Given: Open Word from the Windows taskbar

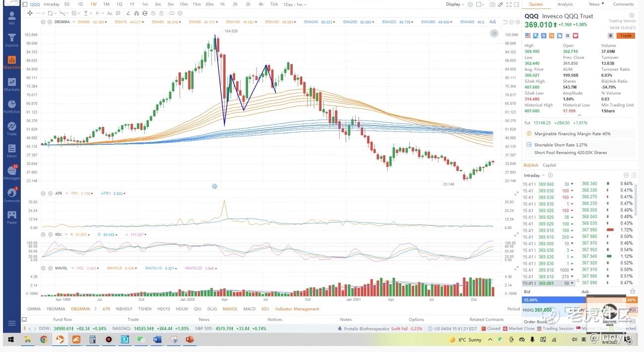Looking at the screenshot, I should 157,340.
